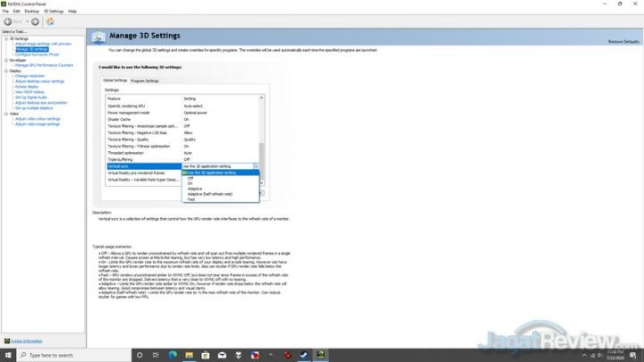The width and height of the screenshot is (644, 362).
Task: Click the Back navigation arrow
Action: click(7, 21)
